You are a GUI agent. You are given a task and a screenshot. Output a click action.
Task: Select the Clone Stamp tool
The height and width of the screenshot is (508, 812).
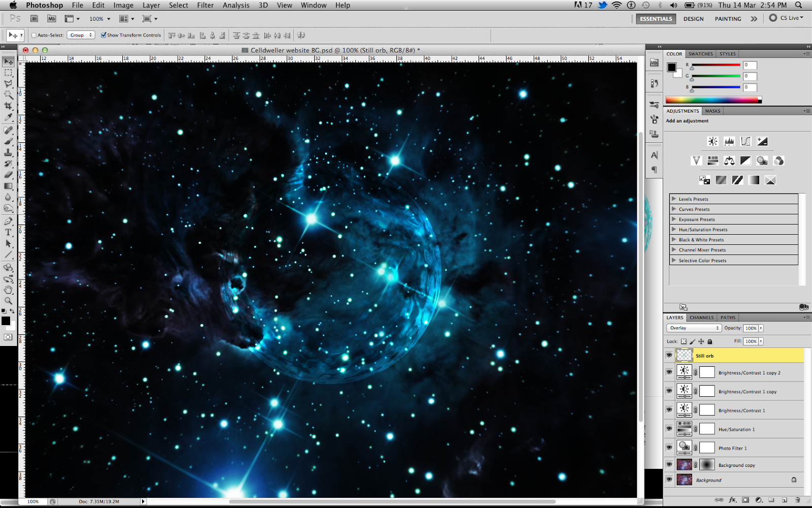(9, 152)
